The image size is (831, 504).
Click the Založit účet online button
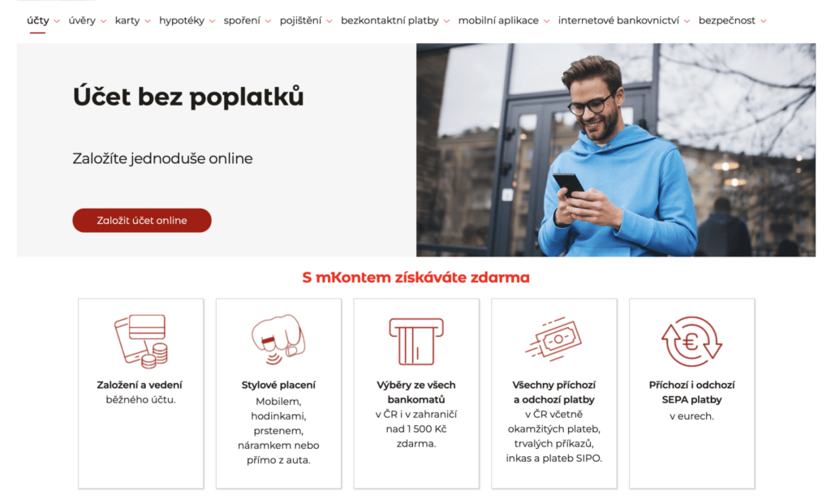click(142, 221)
